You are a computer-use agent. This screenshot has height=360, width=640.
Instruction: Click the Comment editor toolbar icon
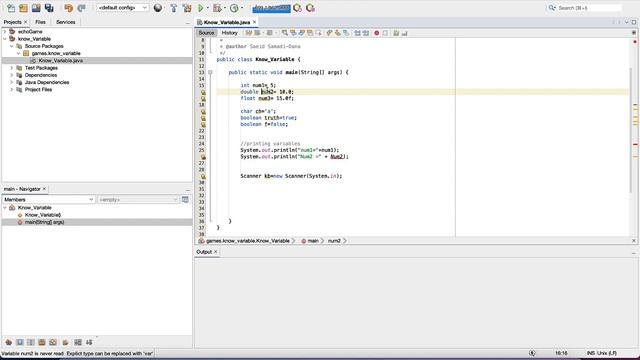[x=396, y=33]
